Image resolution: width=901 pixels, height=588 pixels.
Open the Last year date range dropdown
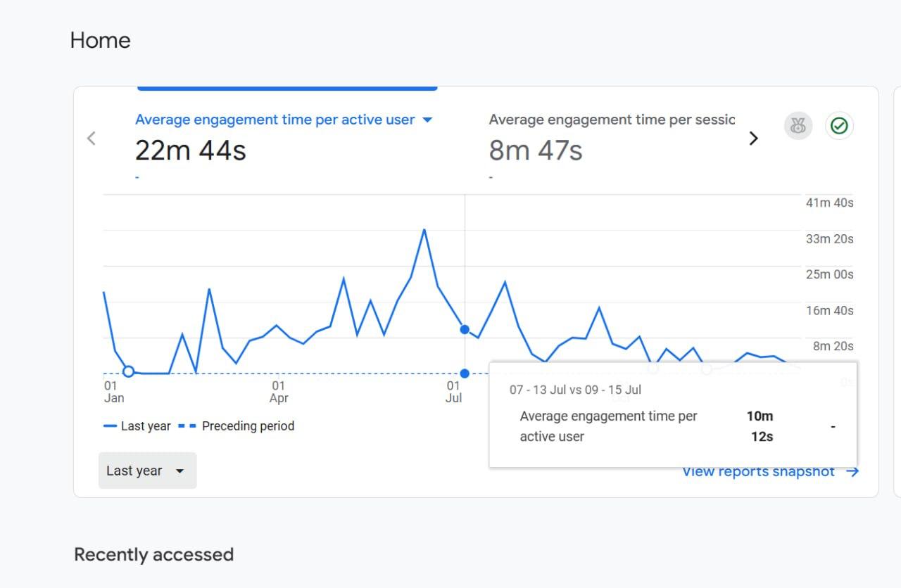coord(147,471)
